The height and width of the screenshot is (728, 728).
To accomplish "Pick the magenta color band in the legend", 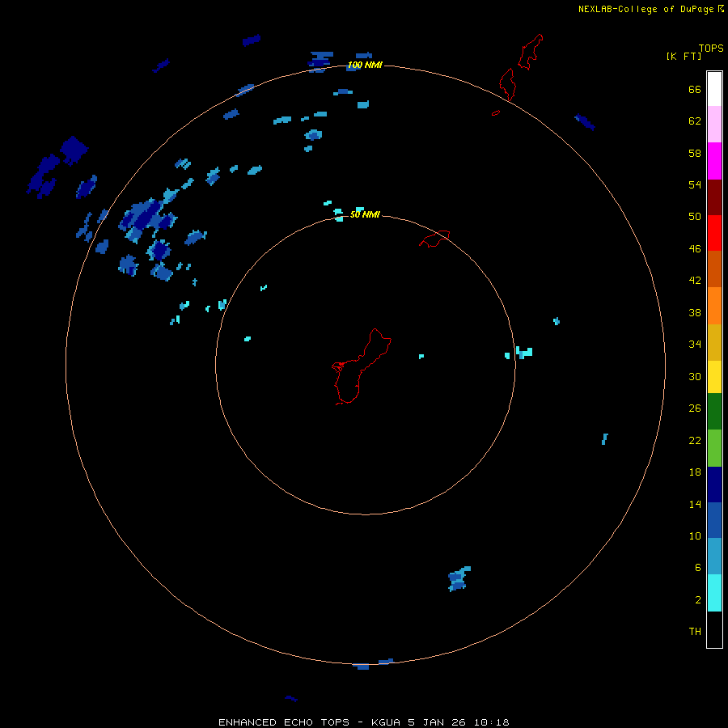I will point(714,161).
